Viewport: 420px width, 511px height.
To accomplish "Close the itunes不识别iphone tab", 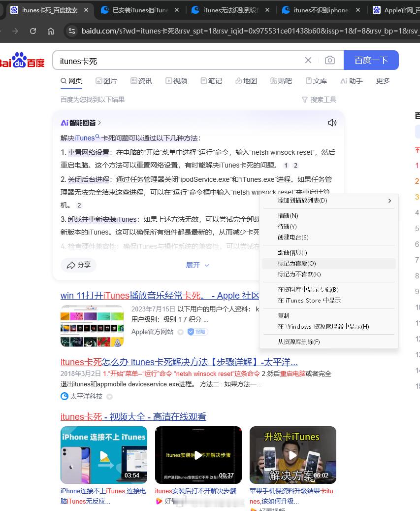I will (x=358, y=10).
